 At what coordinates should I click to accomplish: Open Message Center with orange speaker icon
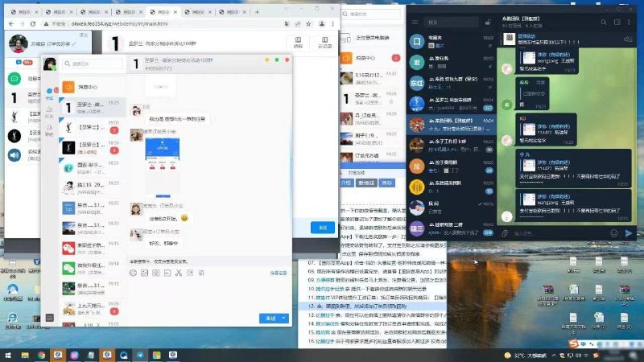coord(93,87)
